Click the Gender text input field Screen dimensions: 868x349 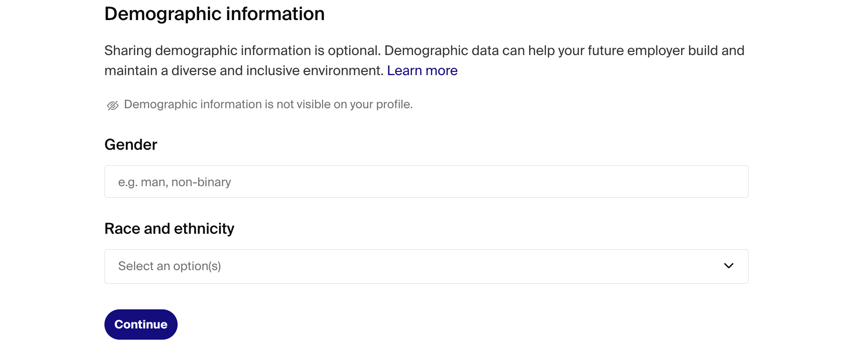click(426, 181)
